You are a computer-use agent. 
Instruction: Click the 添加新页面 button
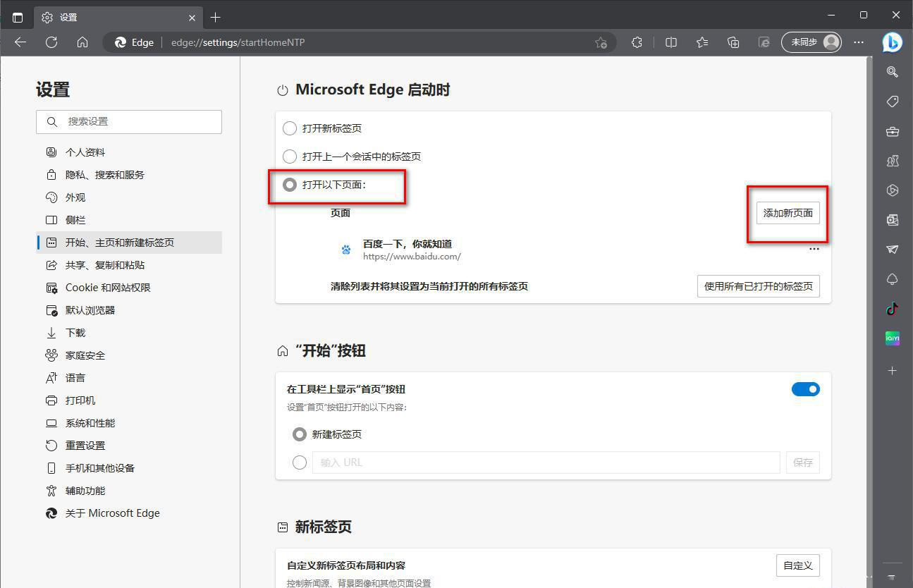788,213
